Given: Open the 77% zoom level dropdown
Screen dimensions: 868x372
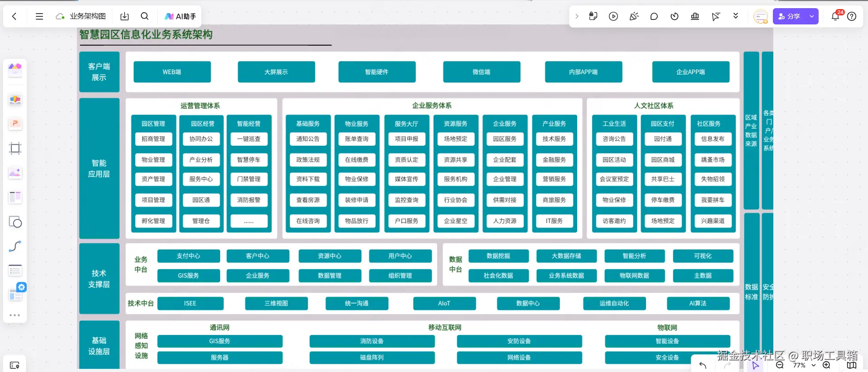Looking at the screenshot, I should [x=804, y=365].
